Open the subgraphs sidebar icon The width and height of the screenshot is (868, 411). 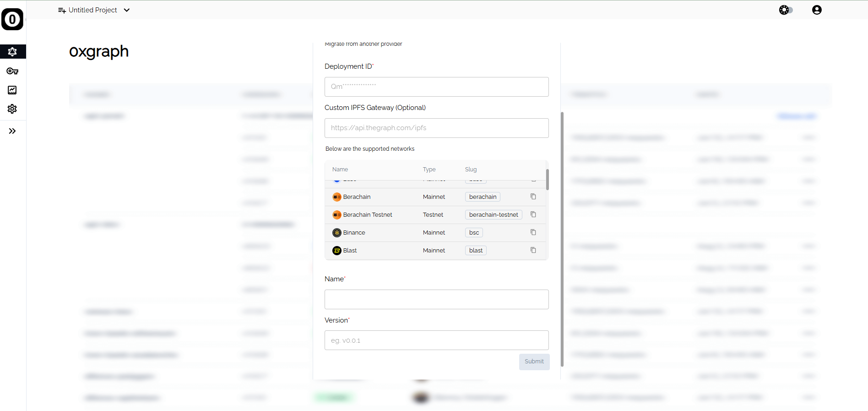click(x=12, y=52)
